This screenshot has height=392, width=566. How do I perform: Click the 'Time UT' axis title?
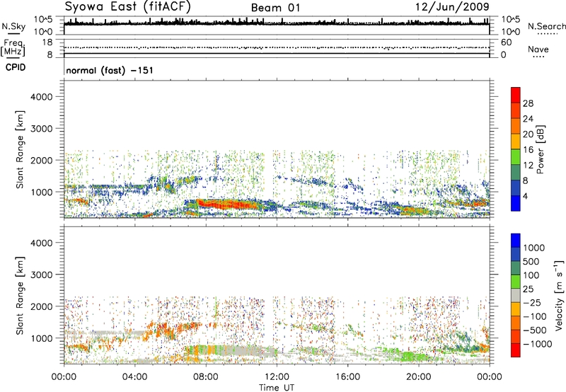[277, 388]
